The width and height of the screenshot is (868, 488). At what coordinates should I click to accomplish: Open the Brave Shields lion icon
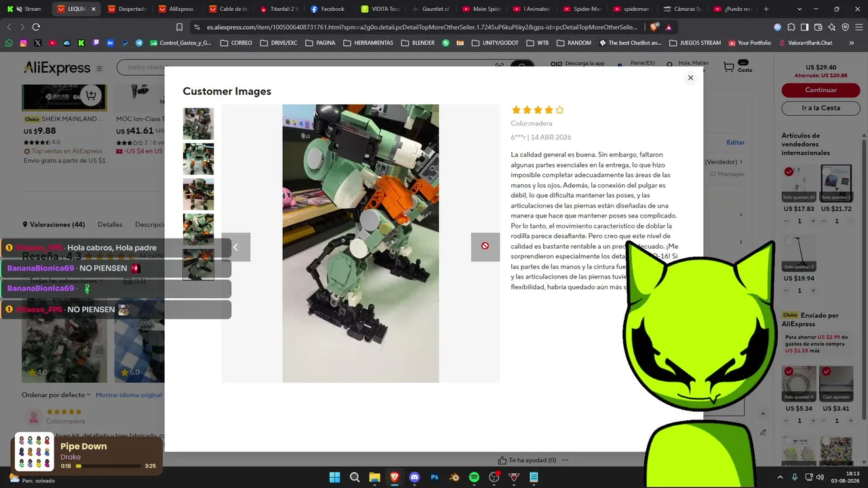[654, 27]
